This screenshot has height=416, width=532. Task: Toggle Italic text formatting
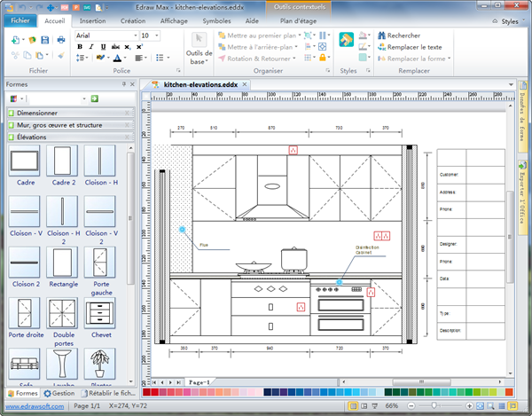click(x=91, y=47)
